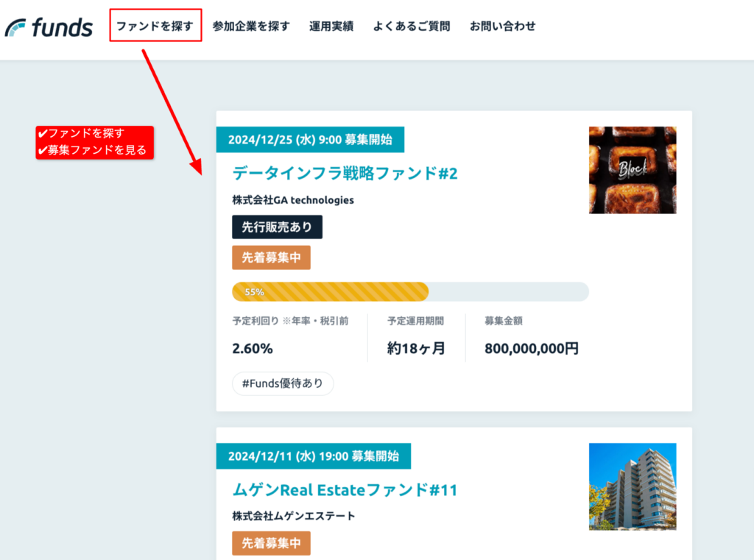Click the 55% funding progress bar
Viewport: 754px width, 560px height.
tap(409, 291)
